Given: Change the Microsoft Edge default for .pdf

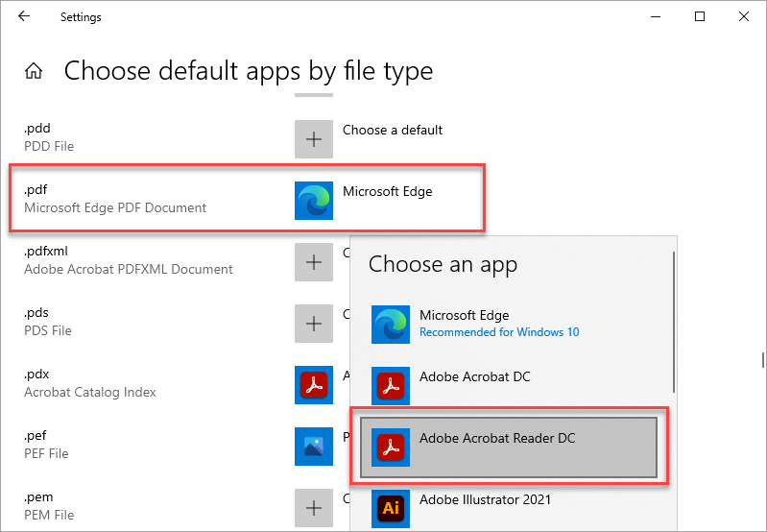Looking at the screenshot, I should pos(388,191).
